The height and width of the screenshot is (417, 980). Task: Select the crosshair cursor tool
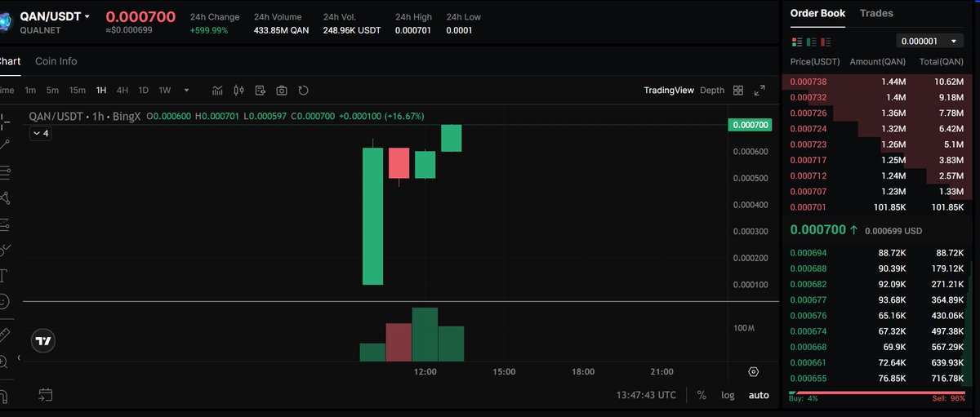tap(4, 120)
